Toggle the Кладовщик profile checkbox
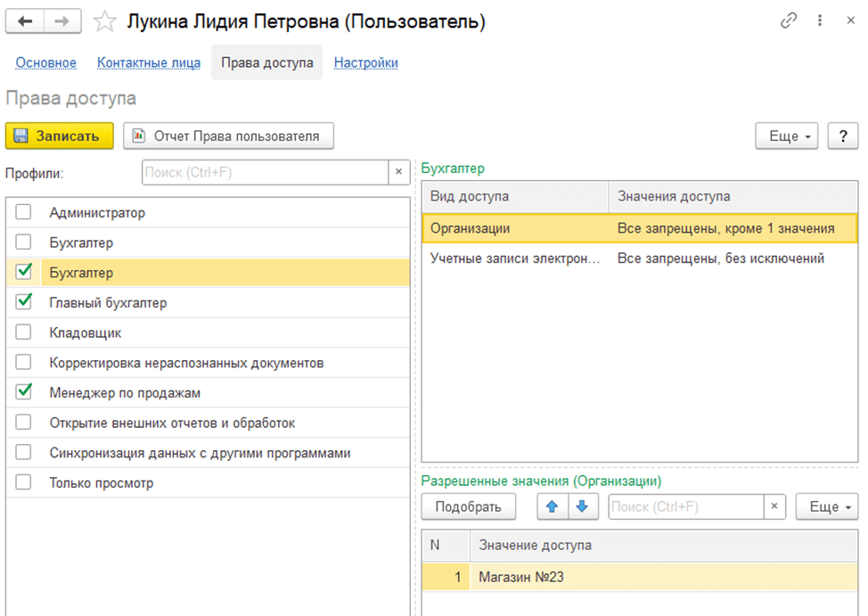The height and width of the screenshot is (616, 868). coord(24,333)
